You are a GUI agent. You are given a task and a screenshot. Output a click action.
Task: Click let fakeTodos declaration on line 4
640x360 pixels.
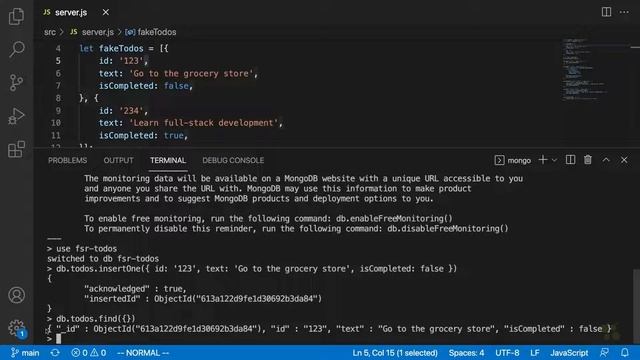coord(124,49)
